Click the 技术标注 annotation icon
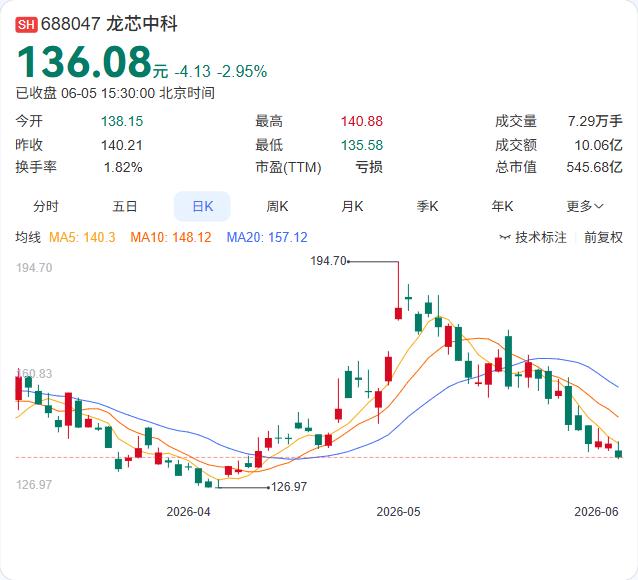The width and height of the screenshot is (638, 580). [505, 237]
